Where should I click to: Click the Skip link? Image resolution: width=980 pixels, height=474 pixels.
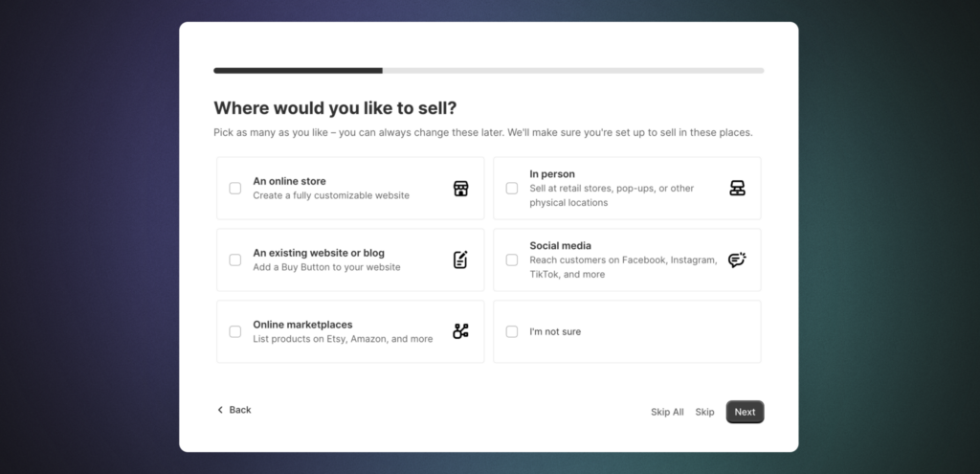click(x=704, y=412)
